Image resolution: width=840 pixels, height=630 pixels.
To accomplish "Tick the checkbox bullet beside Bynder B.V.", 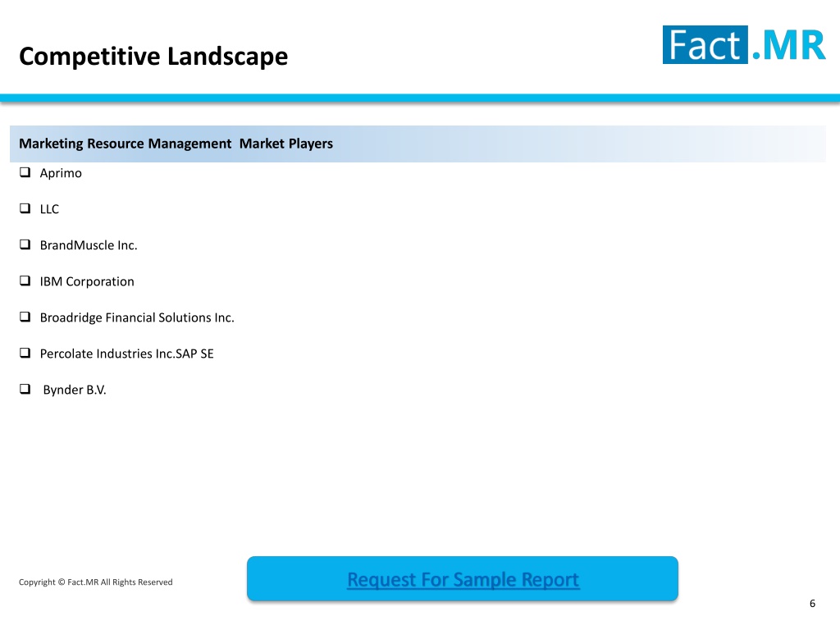I will click(x=25, y=390).
